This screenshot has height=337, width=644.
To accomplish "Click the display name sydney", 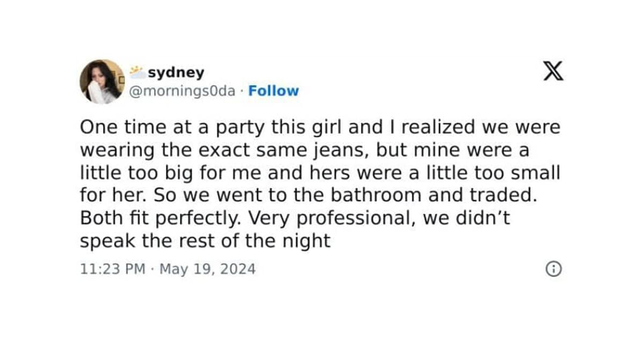I will [175, 72].
